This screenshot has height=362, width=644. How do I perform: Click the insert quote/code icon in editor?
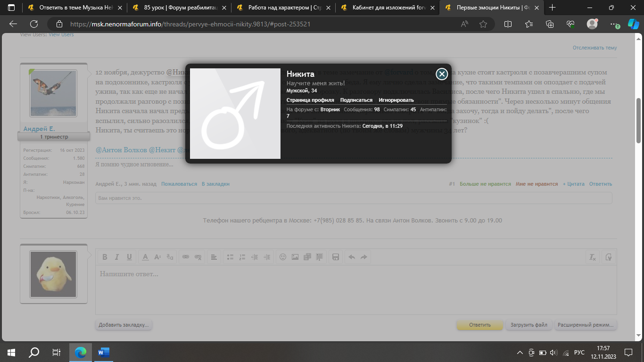coord(320,257)
